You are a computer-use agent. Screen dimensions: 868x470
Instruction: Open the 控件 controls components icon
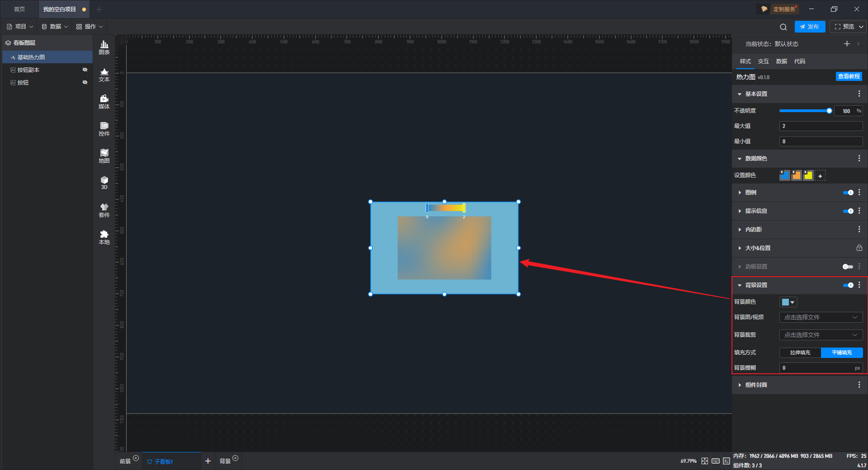[x=104, y=129]
